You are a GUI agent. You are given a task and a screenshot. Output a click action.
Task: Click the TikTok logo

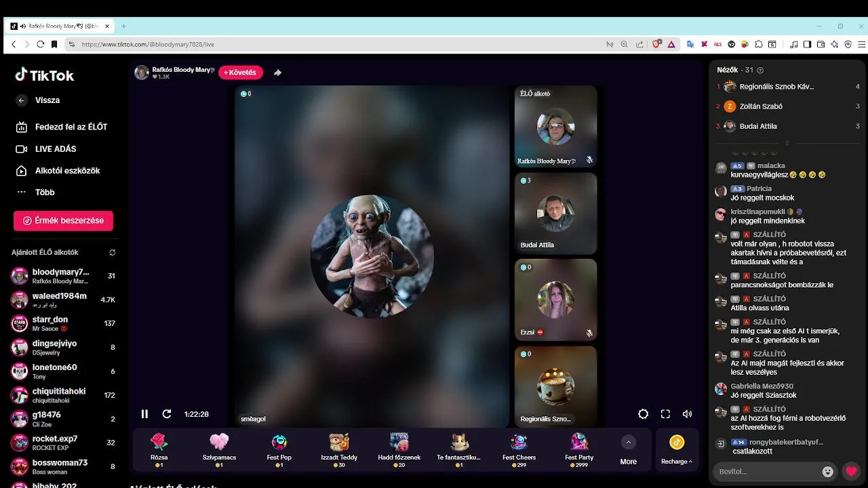coord(45,75)
